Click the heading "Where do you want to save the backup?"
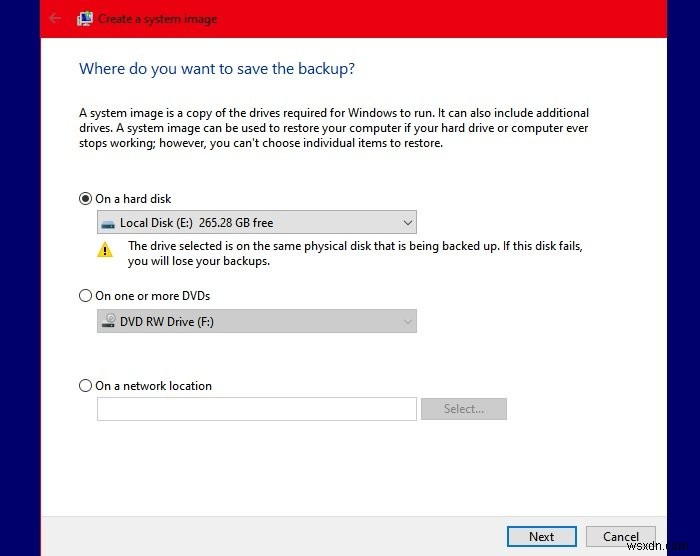The width and height of the screenshot is (700, 556). (217, 69)
